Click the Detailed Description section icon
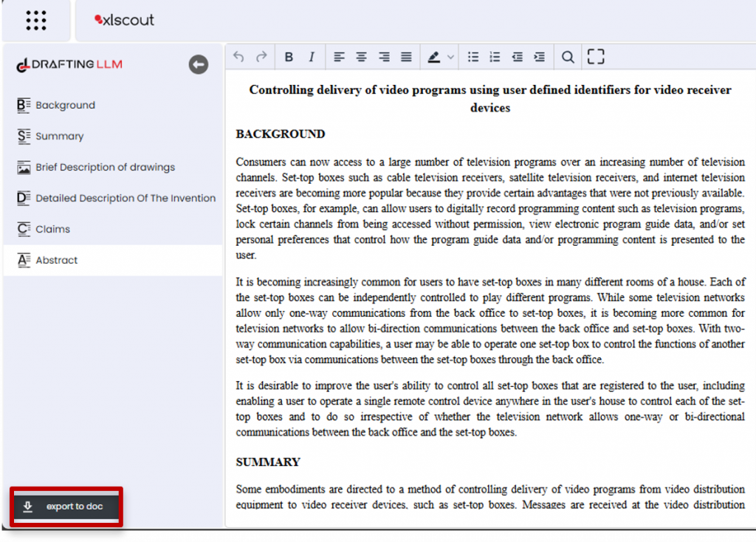756x542 pixels. pyautogui.click(x=24, y=198)
